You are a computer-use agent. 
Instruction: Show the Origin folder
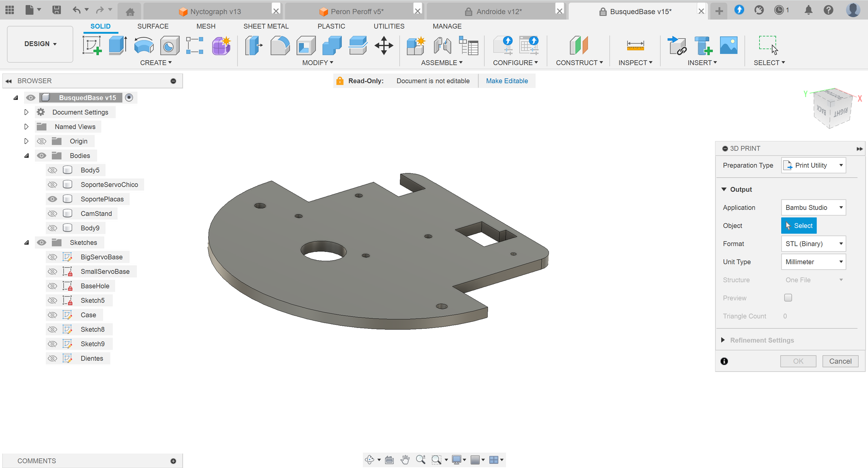pos(42,141)
